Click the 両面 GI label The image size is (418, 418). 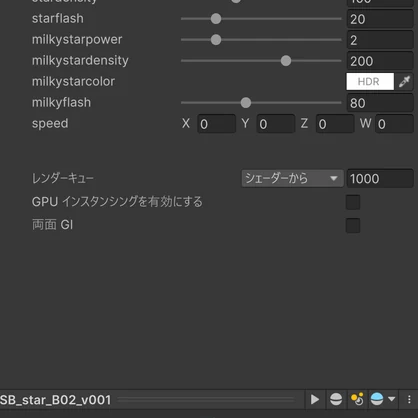click(52, 225)
